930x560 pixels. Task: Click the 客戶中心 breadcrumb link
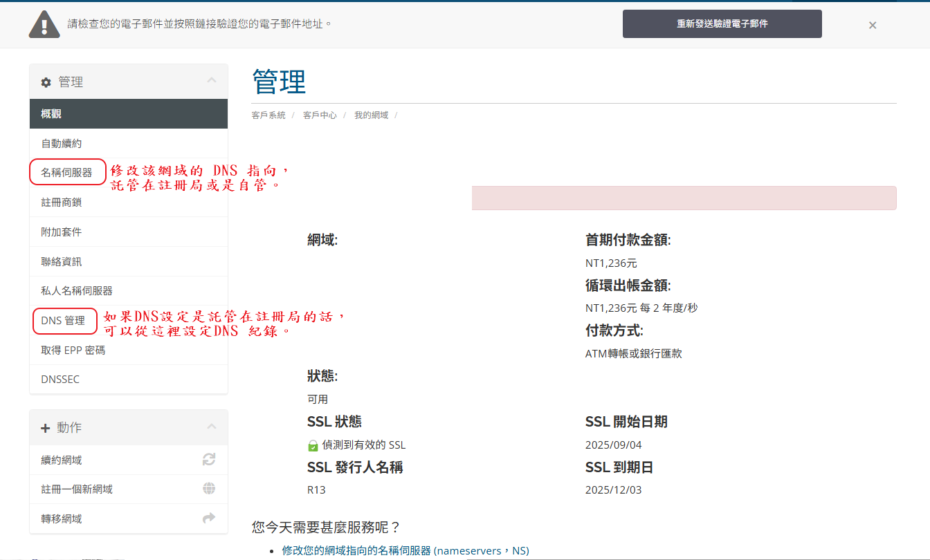click(x=320, y=115)
